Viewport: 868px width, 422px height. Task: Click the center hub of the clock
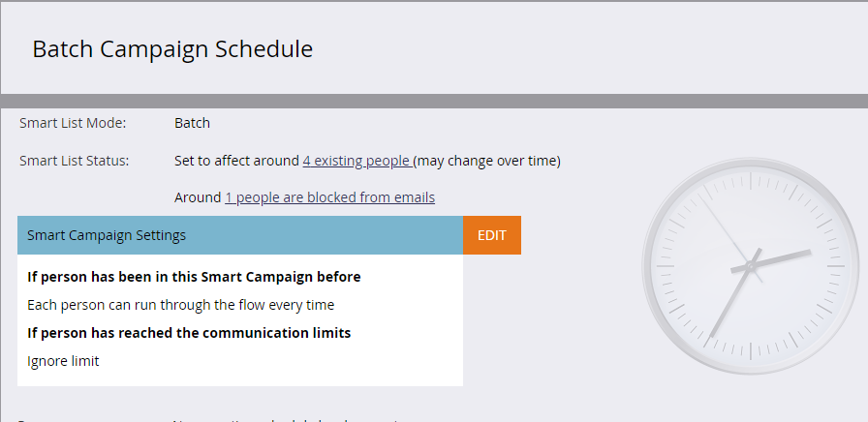tap(750, 266)
